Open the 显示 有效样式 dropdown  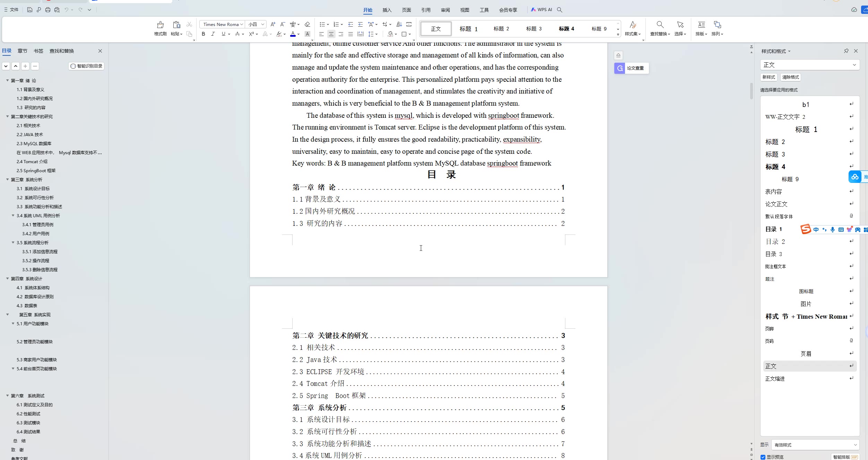coord(815,445)
